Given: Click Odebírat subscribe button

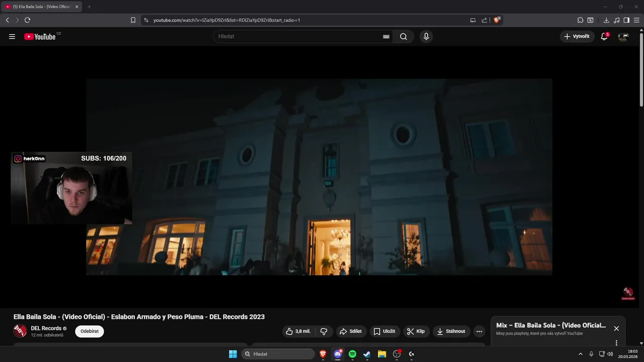Looking at the screenshot, I should [90, 331].
